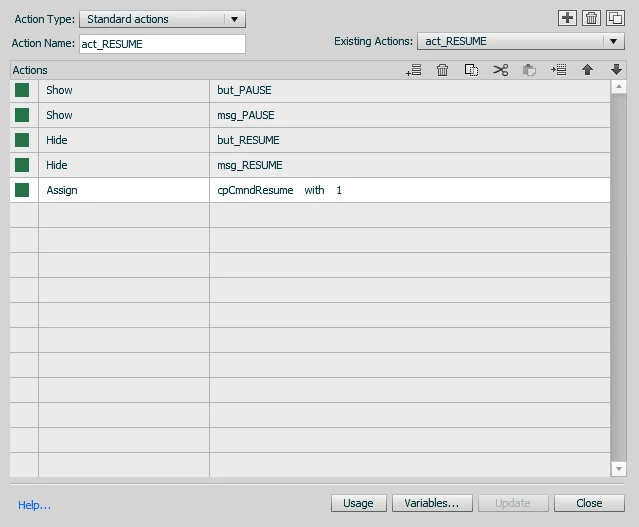Toggle green status square of Show but_PAUSE
639x527 pixels.
pos(22,90)
